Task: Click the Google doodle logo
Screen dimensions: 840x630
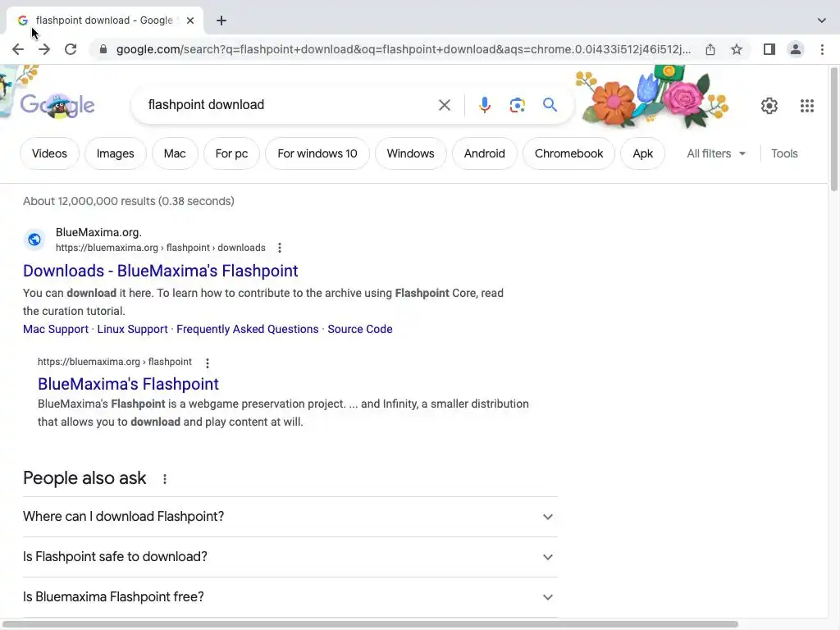Action: [57, 106]
